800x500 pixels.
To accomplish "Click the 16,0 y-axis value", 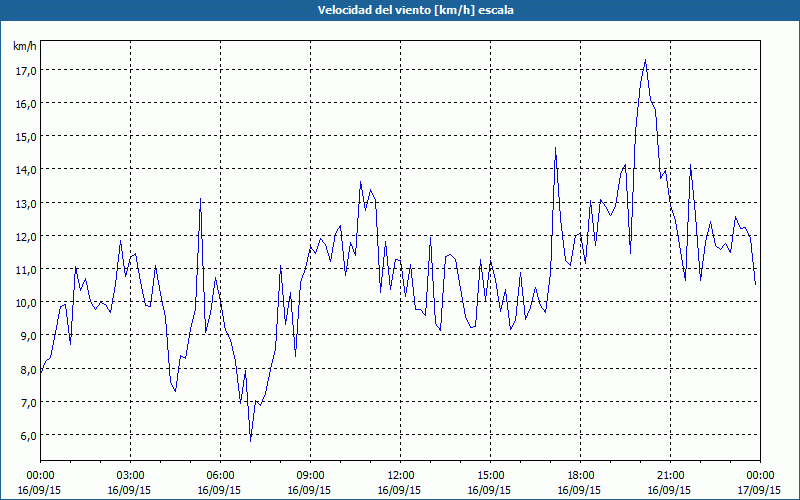I will (x=26, y=104).
